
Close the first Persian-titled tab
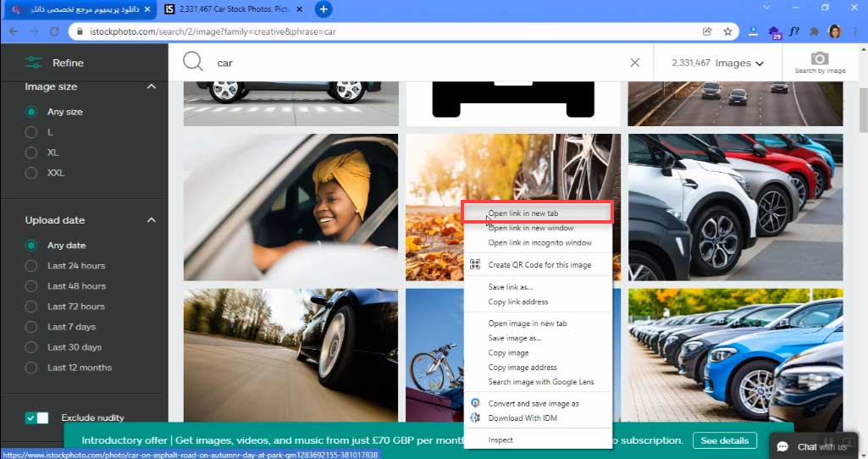[147, 9]
